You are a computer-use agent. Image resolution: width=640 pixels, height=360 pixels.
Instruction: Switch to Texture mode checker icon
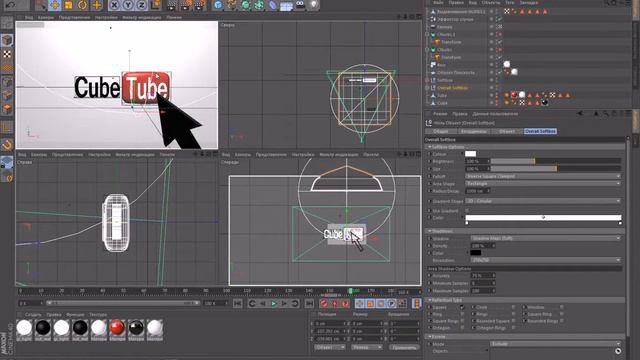[x=7, y=54]
